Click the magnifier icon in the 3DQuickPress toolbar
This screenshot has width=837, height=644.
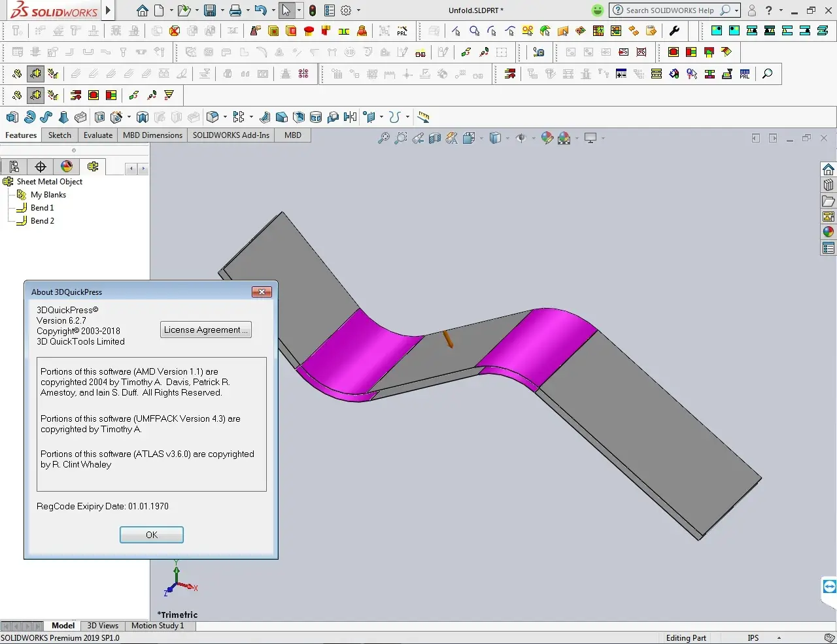click(767, 74)
